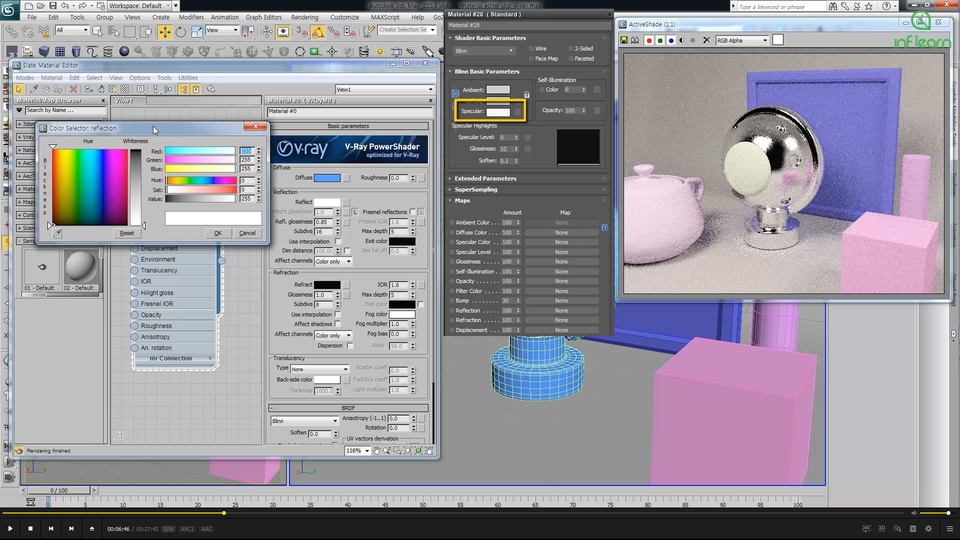Viewport: 960px width, 540px height.
Task: Toggle the Fresnel reflections checkbox in V-Ray
Action: click(x=413, y=212)
